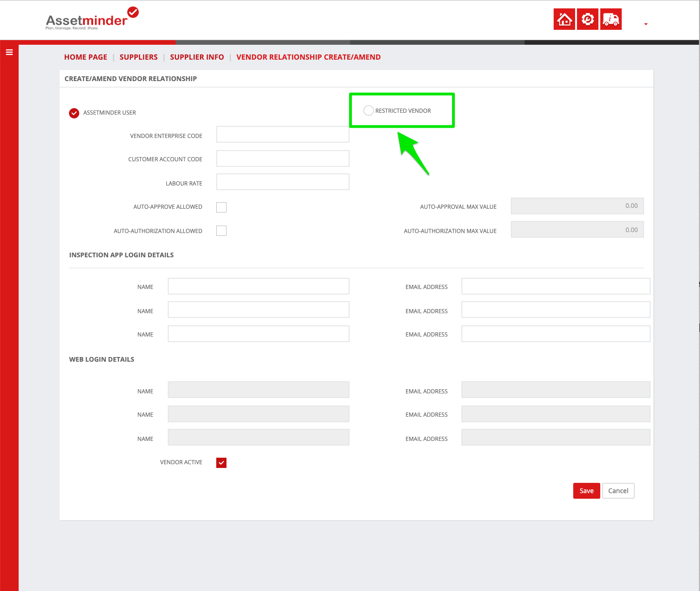Click VENDOR RELATIONSHIP CREATE/AMEND breadcrumb
This screenshot has width=700, height=591.
pyautogui.click(x=309, y=57)
